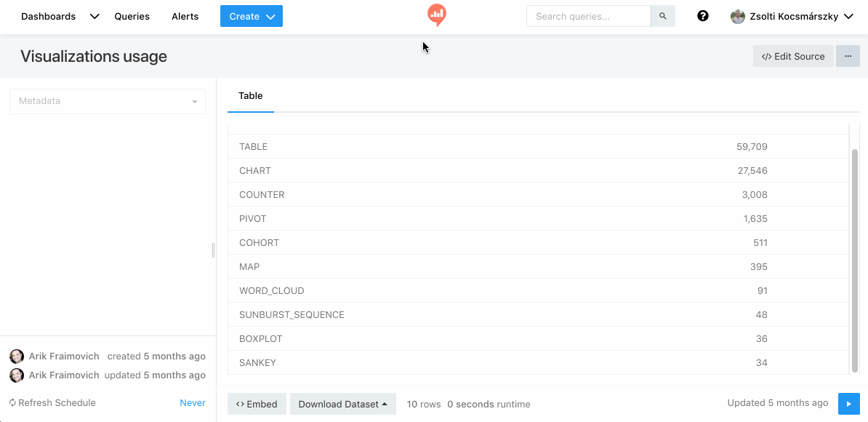The height and width of the screenshot is (422, 868).
Task: Open the Create dropdown menu
Action: (x=251, y=16)
